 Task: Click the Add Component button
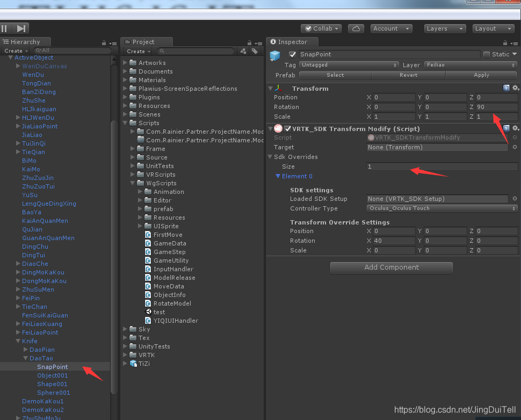[x=392, y=267]
